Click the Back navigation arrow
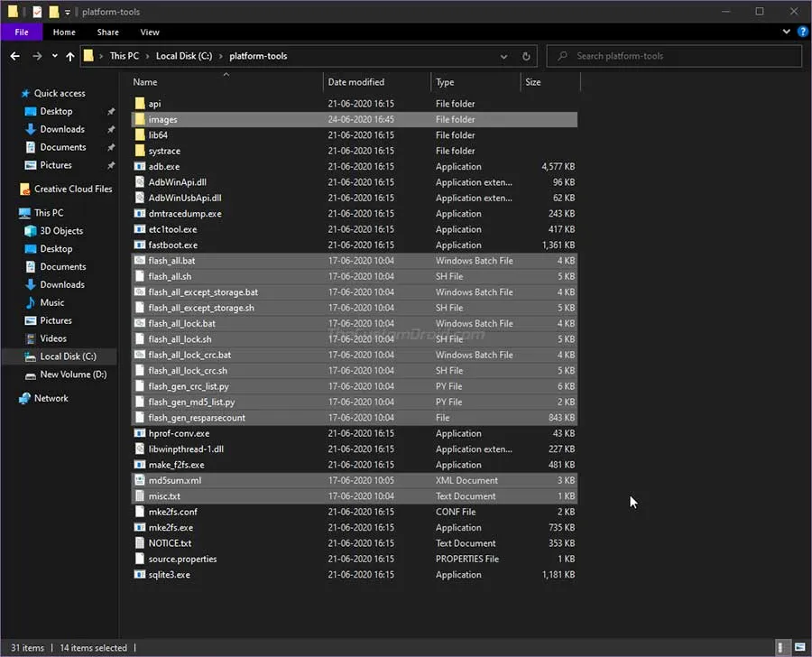Screen dimensions: 812x657 coord(14,56)
